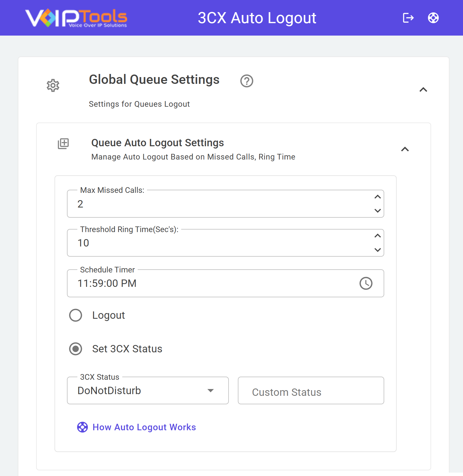Click the Queue Auto Logout Settings icon
Viewport: 463px width, 476px height.
[63, 144]
